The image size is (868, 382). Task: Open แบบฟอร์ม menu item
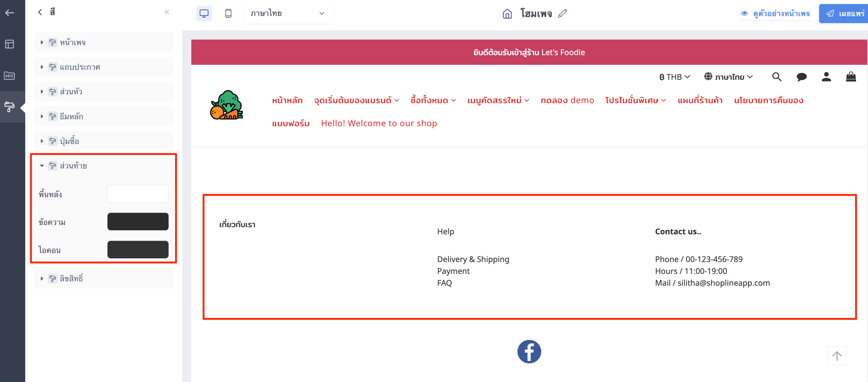coord(291,123)
